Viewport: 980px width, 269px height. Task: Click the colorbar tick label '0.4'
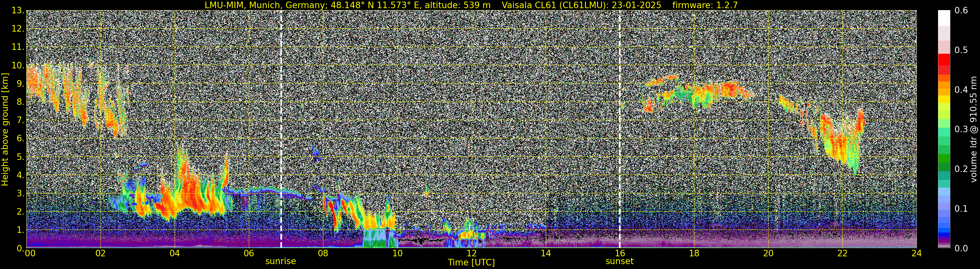point(961,90)
